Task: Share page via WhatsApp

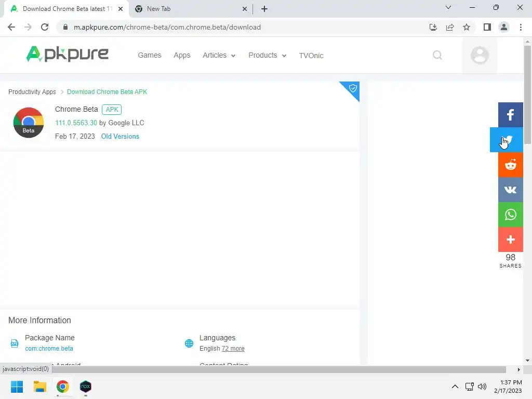Action: (x=510, y=215)
